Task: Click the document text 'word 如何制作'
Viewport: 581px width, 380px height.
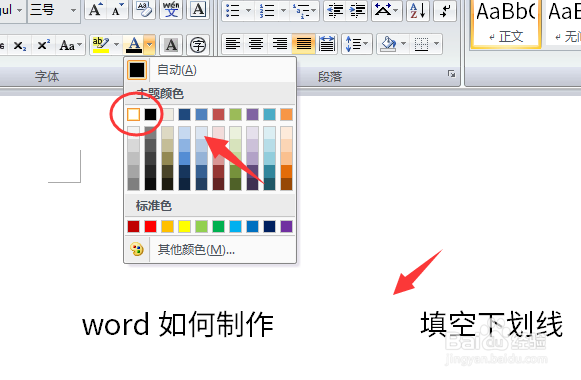Action: point(178,324)
